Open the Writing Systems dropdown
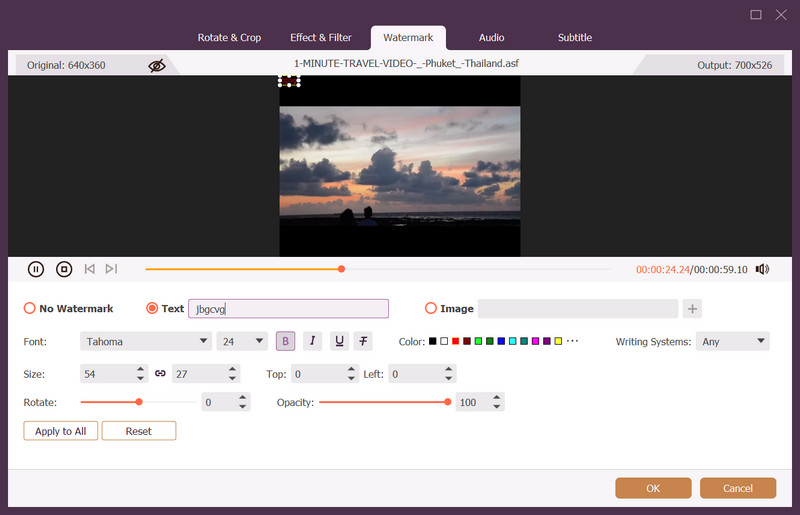 [733, 341]
